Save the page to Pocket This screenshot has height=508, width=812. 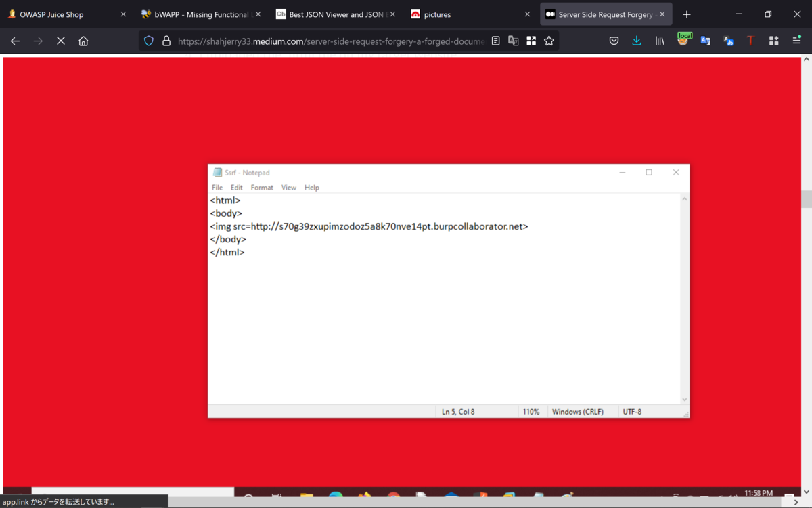pos(614,41)
